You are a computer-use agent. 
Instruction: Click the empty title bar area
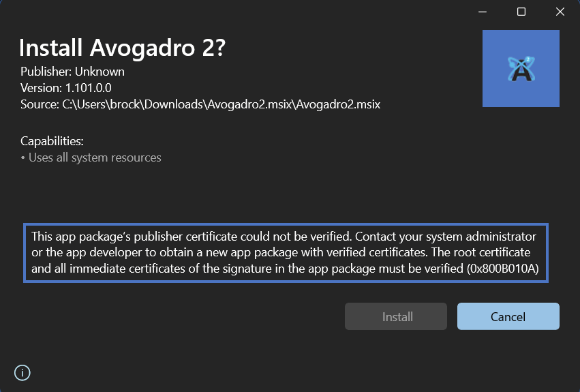pos(239,12)
